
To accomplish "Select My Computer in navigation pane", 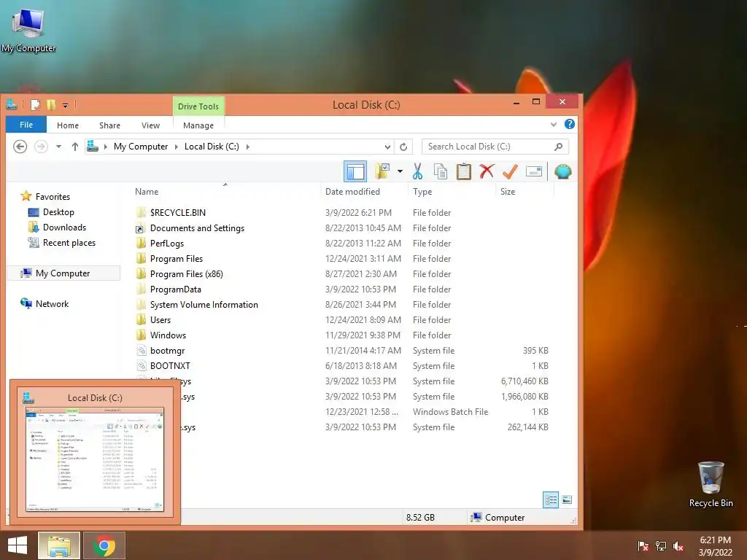I will click(x=63, y=273).
